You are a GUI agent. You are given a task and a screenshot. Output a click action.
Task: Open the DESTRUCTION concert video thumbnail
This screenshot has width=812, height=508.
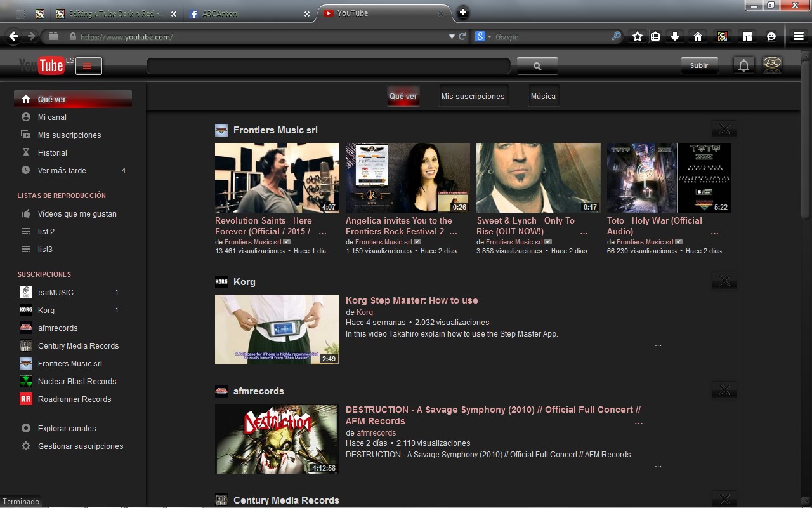[x=277, y=439]
